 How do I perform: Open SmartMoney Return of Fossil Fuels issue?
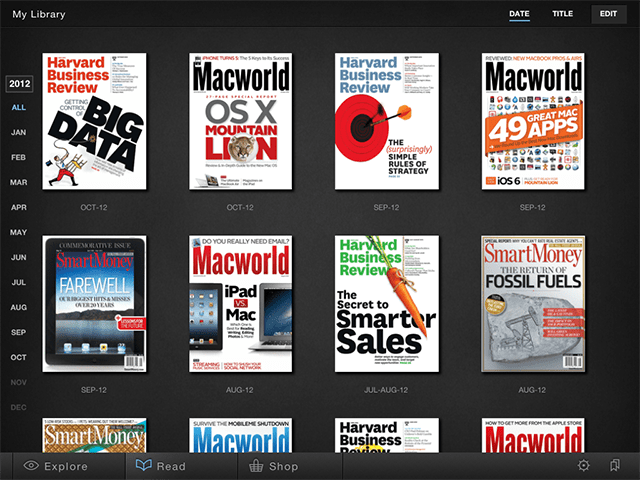533,304
